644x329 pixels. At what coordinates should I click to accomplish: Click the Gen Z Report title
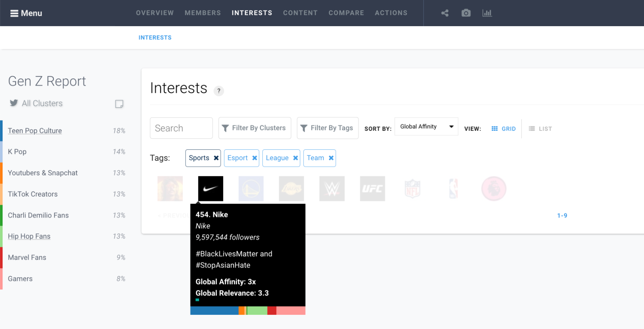tap(47, 81)
